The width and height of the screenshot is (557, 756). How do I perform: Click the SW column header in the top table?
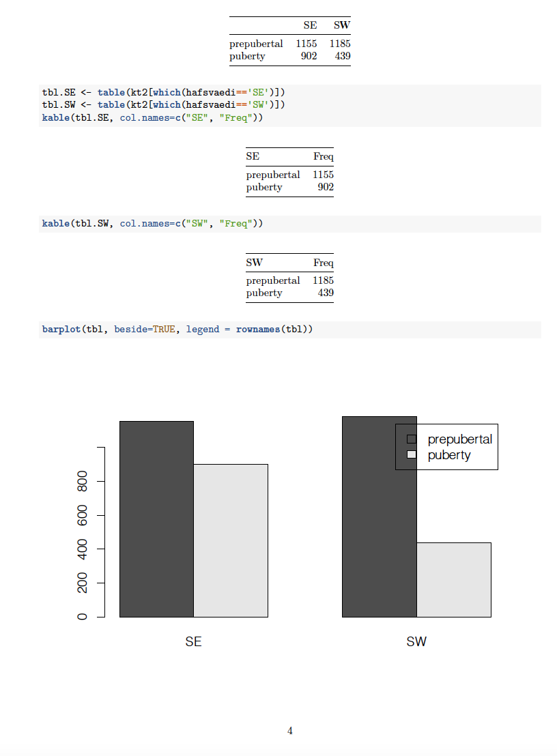(x=342, y=25)
